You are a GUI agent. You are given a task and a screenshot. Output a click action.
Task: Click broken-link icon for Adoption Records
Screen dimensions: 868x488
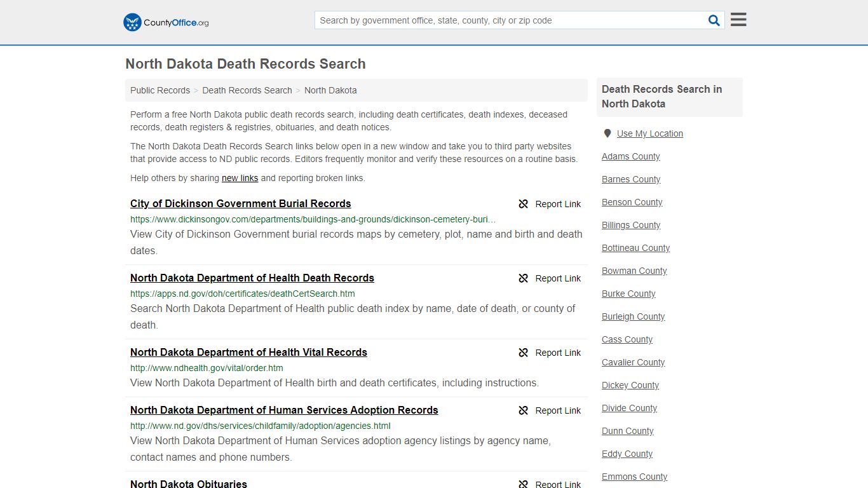pyautogui.click(x=524, y=410)
